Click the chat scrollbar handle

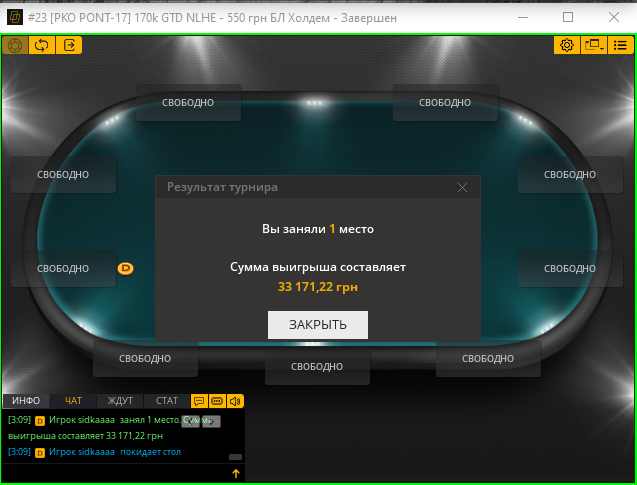[236, 457]
